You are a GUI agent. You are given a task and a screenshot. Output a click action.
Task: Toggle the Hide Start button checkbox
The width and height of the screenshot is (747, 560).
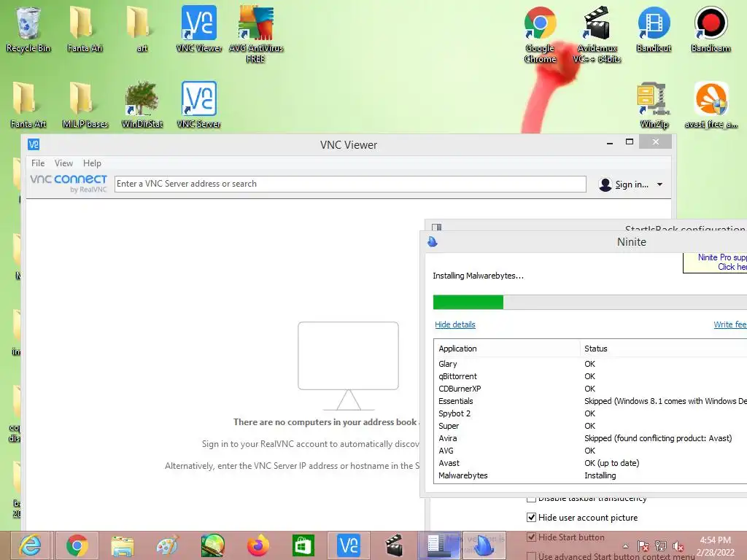click(531, 537)
